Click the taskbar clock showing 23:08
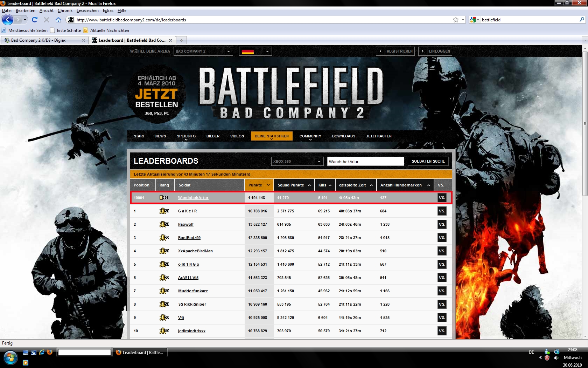The height and width of the screenshot is (368, 588). 573,350
